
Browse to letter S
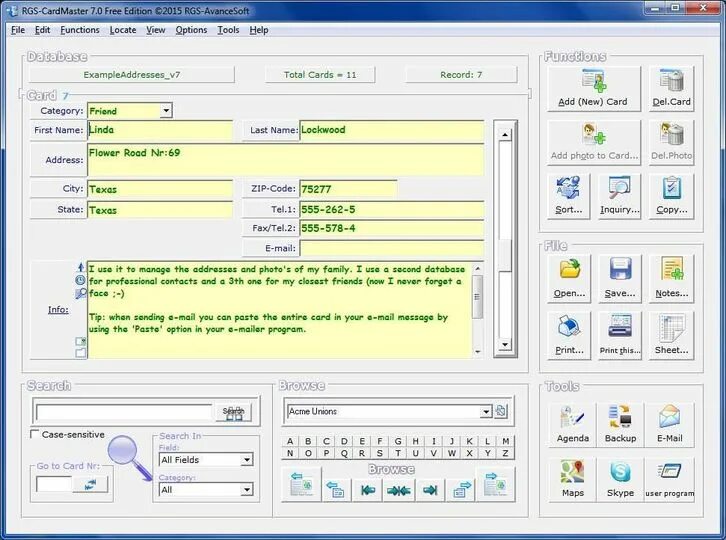coord(380,453)
